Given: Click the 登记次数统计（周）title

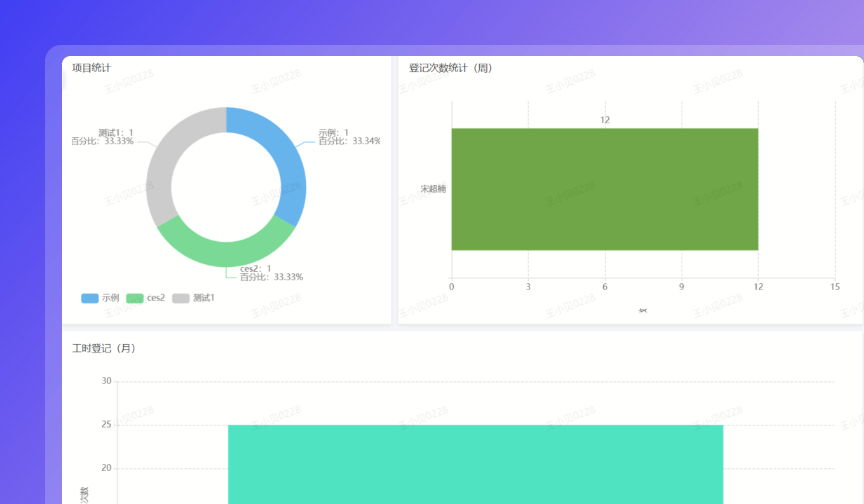Looking at the screenshot, I should click(450, 68).
